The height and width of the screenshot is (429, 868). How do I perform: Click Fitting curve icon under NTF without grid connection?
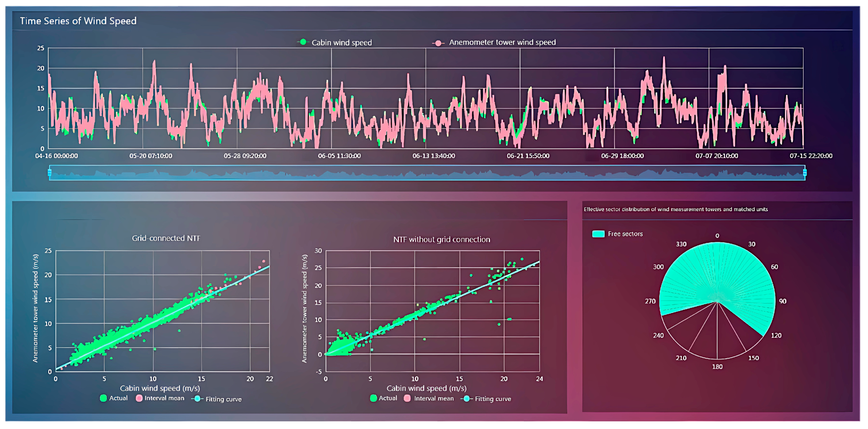pos(466,398)
